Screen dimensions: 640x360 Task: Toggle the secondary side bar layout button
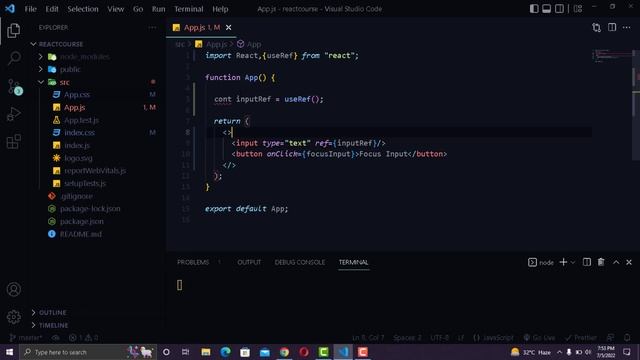point(559,9)
